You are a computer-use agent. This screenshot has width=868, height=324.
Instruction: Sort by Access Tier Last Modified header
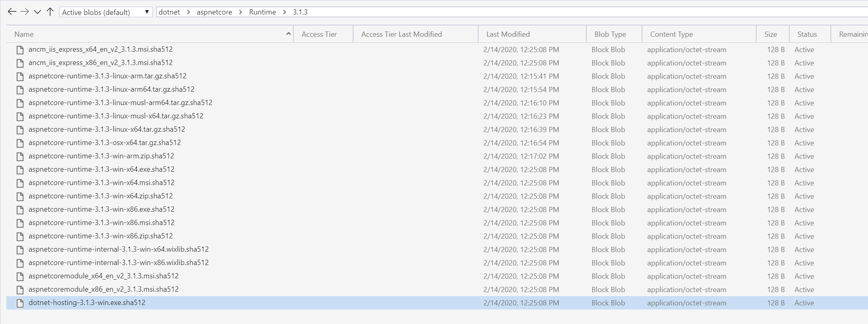402,34
